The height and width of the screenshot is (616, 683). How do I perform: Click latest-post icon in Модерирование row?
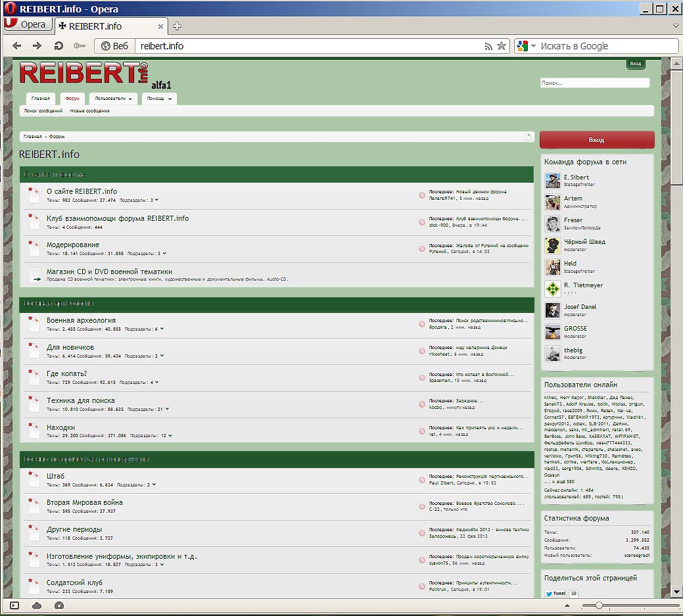[x=421, y=249]
